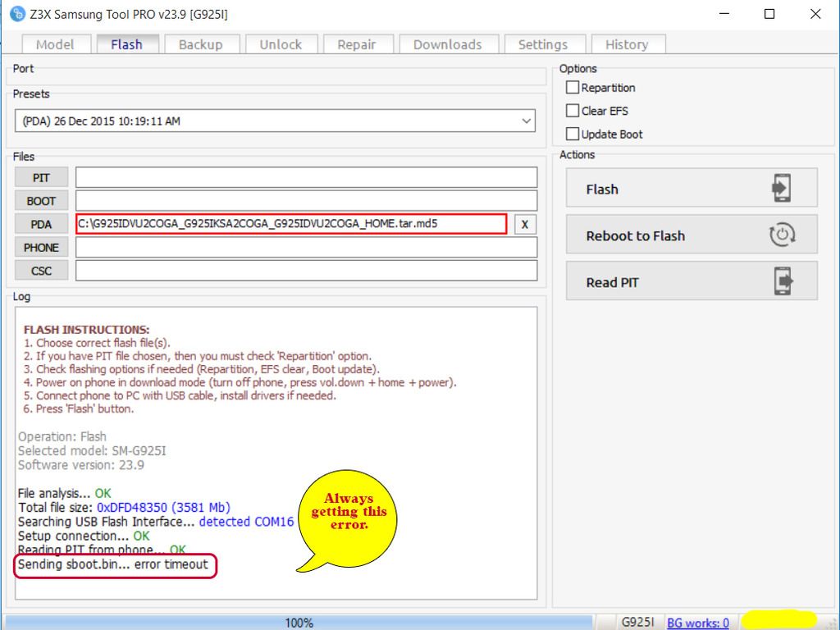
Task: View the History tab
Action: [628, 44]
